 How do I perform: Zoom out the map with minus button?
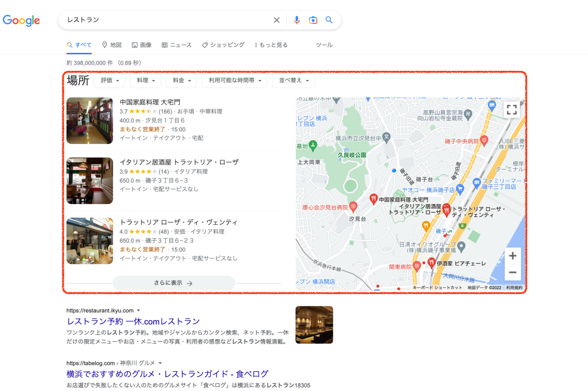[x=512, y=272]
